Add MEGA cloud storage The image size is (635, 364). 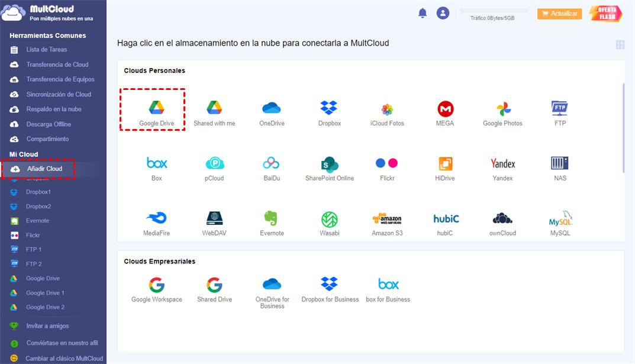tap(445, 113)
